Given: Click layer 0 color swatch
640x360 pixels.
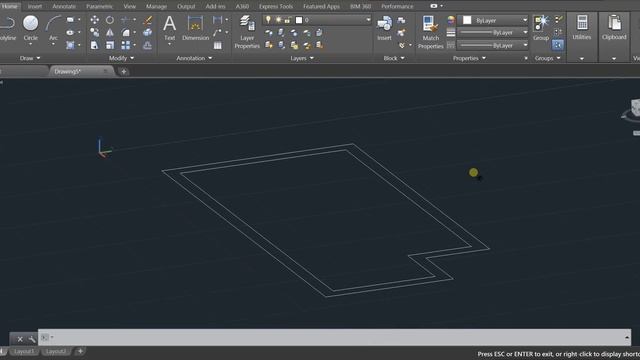Looking at the screenshot, I should pos(299,20).
